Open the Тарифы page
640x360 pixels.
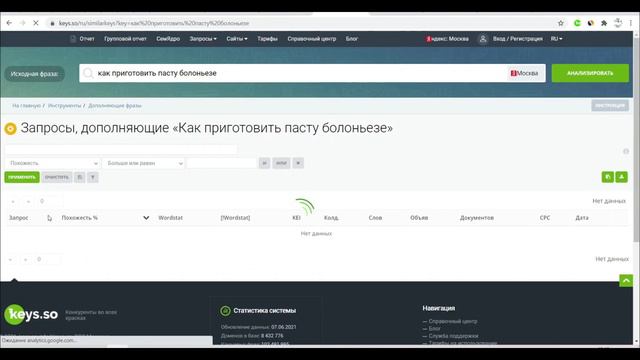267,39
